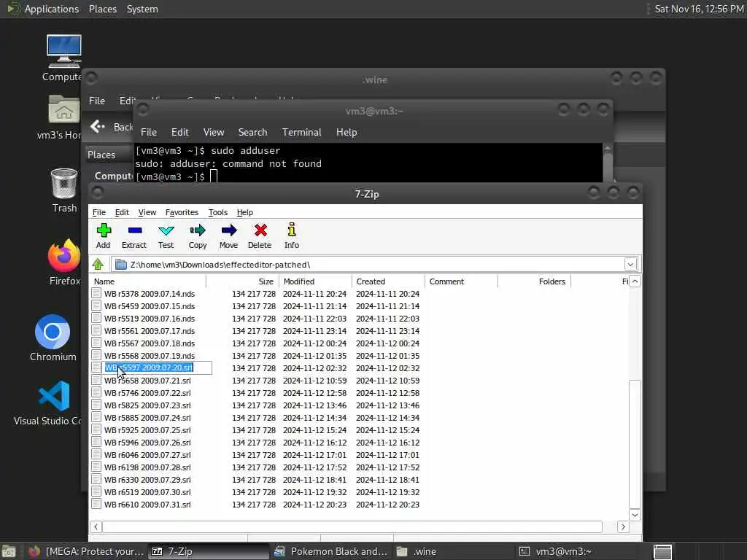Open the Search menu in terminal window
747x560 pixels.
pyautogui.click(x=252, y=133)
